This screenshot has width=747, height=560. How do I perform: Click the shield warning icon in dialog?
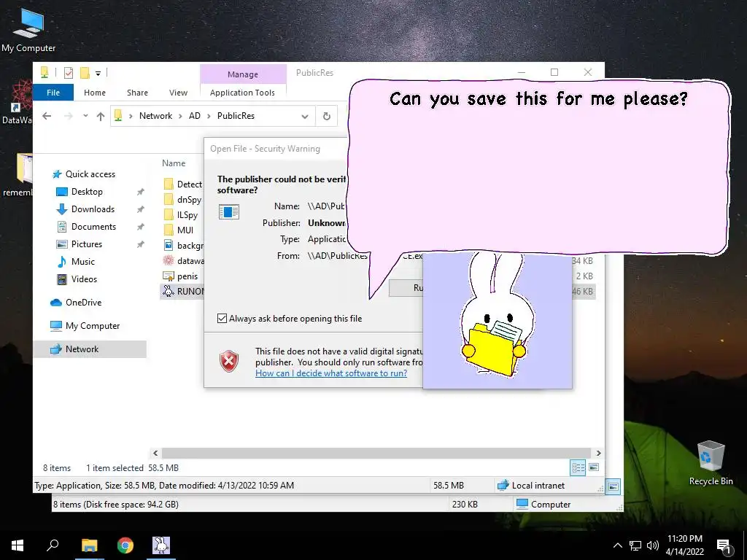229,361
